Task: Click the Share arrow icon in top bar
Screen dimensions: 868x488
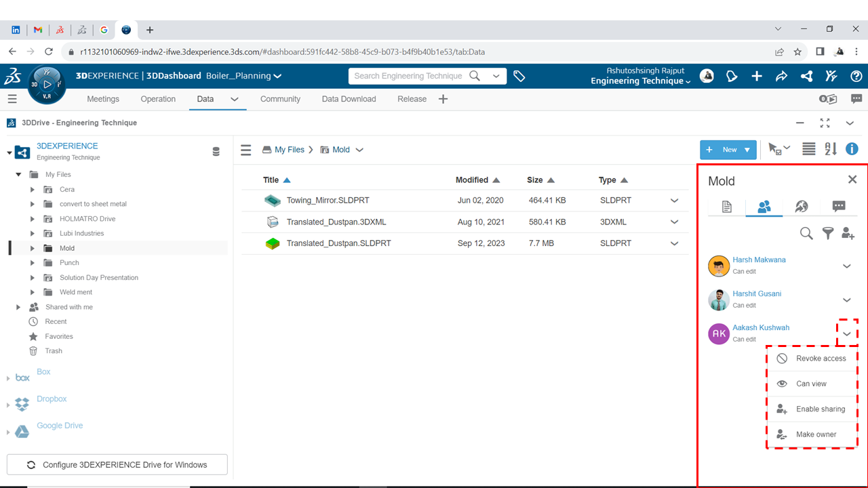Action: click(781, 76)
